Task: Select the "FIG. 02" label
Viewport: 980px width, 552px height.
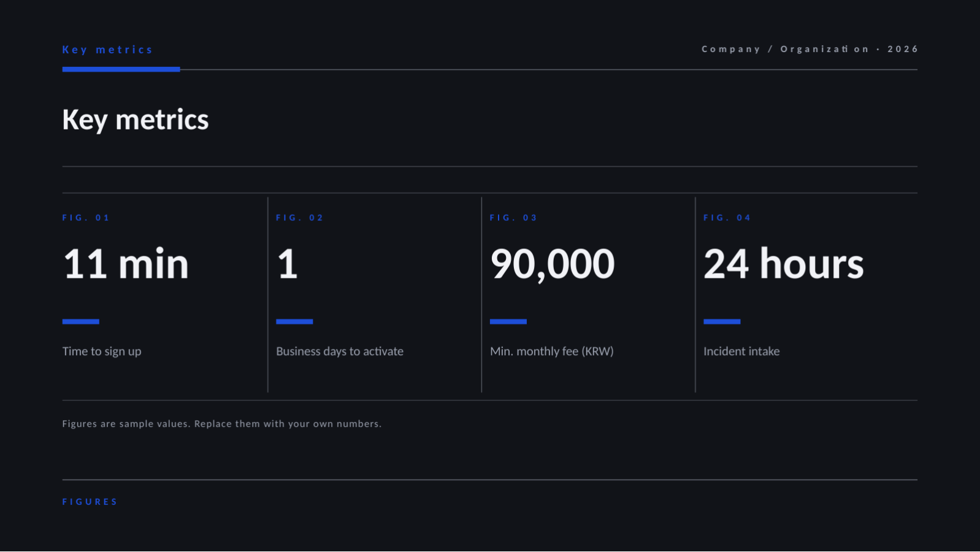Action: click(x=300, y=218)
